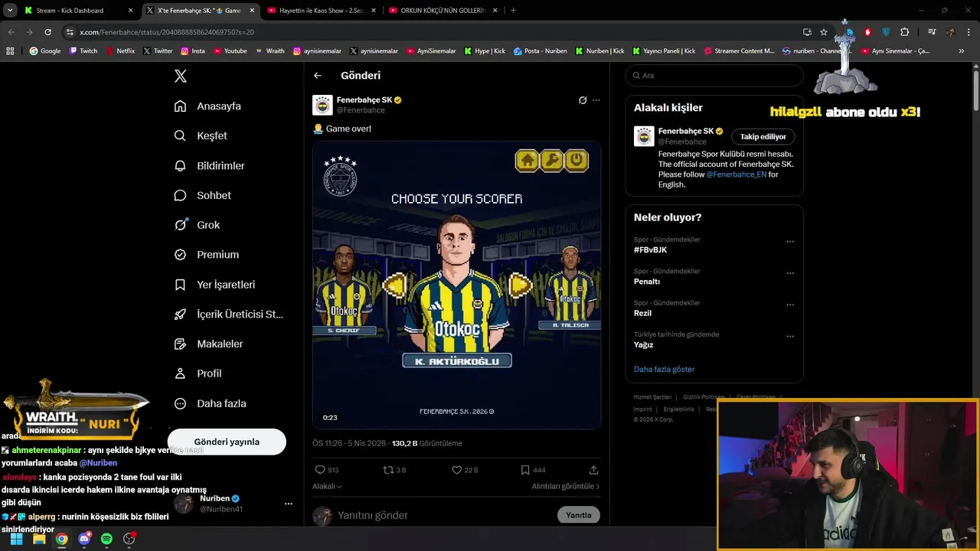Open Discord from the taskbar
Screen dimensions: 980x551
click(x=84, y=539)
